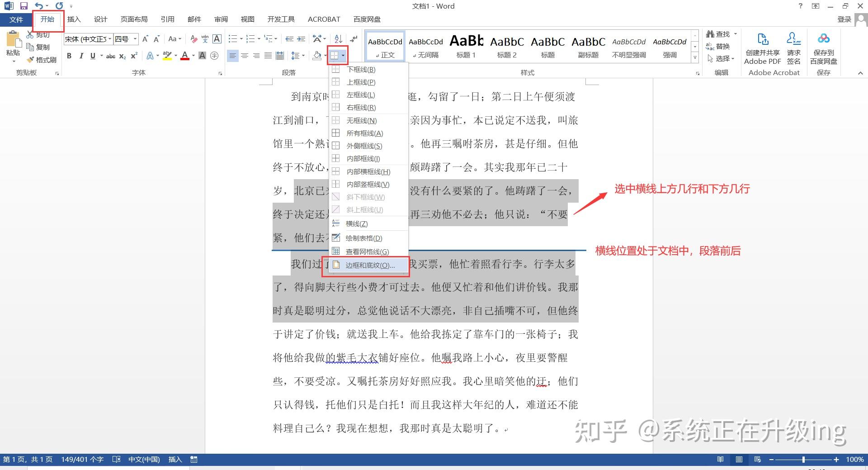Open the Font dialog launcher
The width and height of the screenshot is (868, 470).
[220, 73]
